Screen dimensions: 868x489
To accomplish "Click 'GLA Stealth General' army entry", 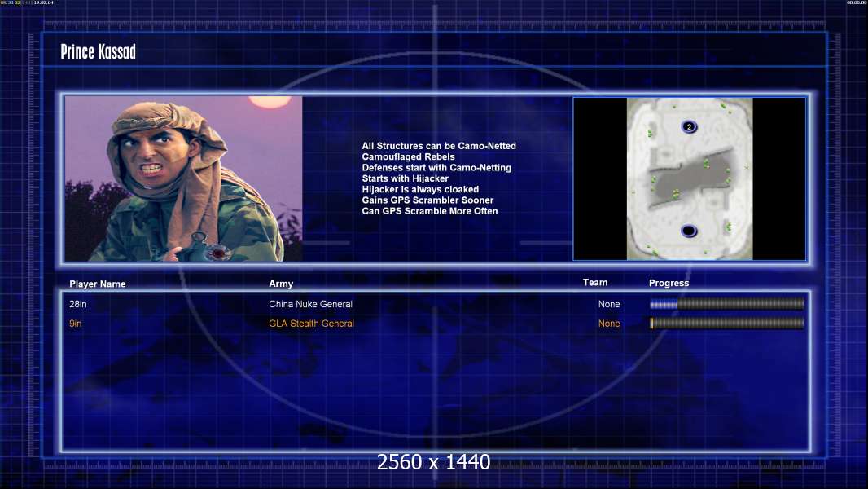I will [311, 324].
